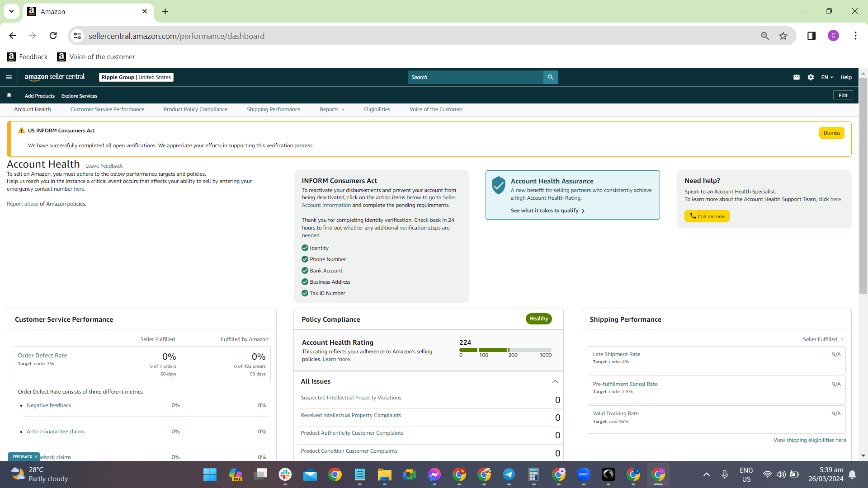868x488 pixels.
Task: Open the Windows notification bell
Action: tap(852, 474)
